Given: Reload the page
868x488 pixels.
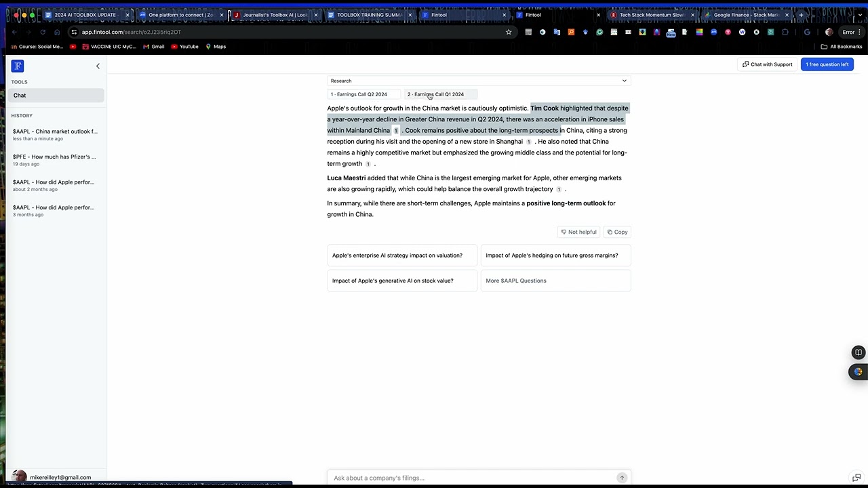Looking at the screenshot, I should (43, 32).
